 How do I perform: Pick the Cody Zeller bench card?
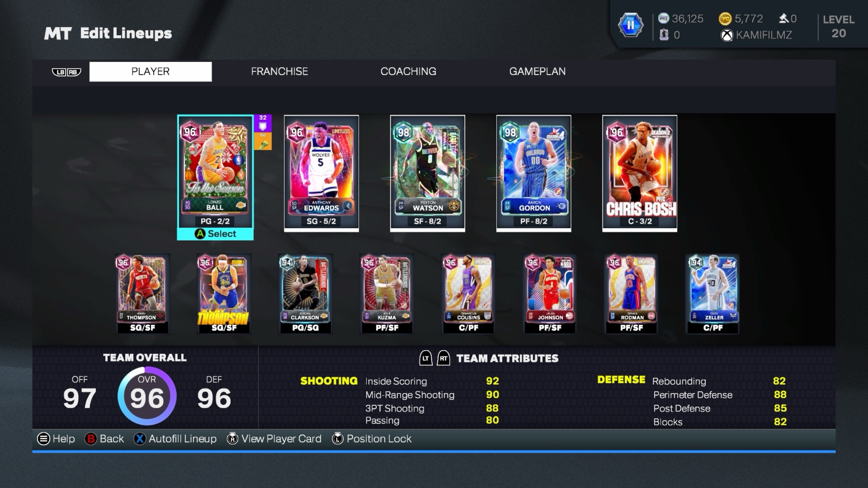713,294
